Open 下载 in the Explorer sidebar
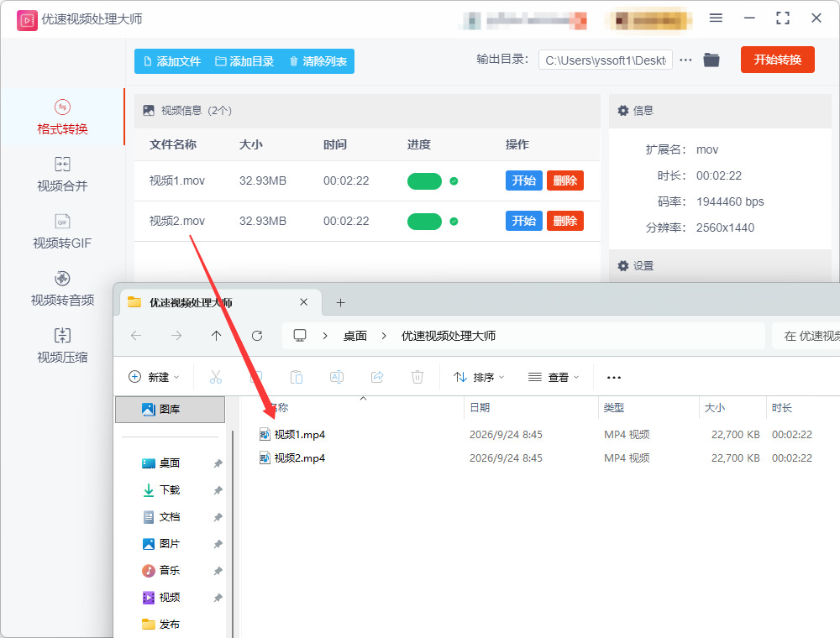 tap(170, 489)
